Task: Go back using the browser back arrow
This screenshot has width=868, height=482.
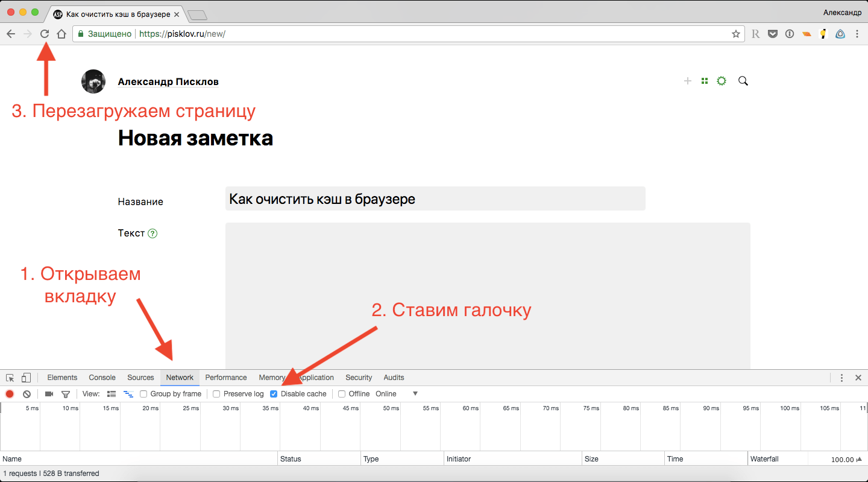Action: point(11,34)
